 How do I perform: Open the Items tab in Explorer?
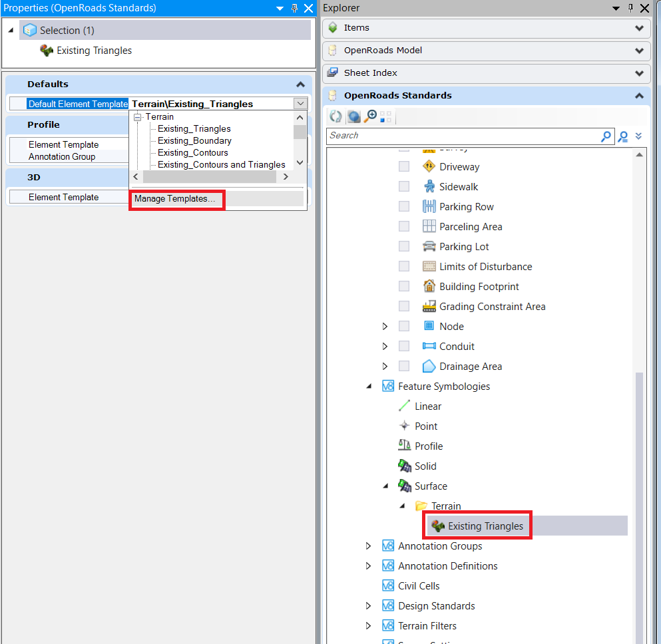[487, 28]
